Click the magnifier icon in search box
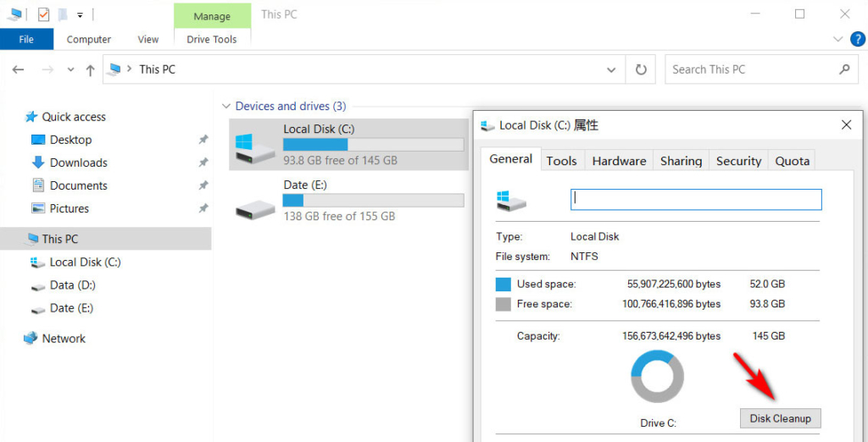The width and height of the screenshot is (868, 442). (x=843, y=69)
